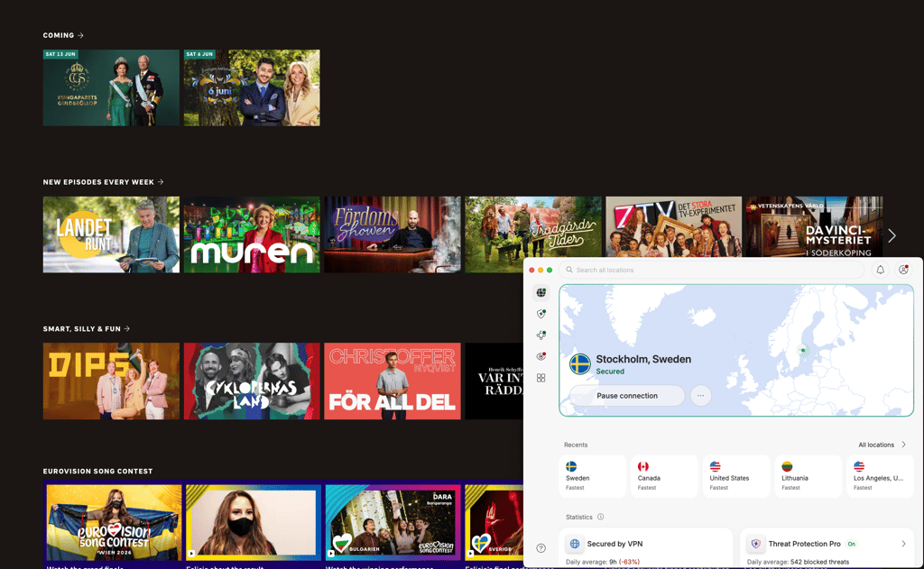Click Daily average 9h statistic text
The width and height of the screenshot is (924, 569).
pyautogui.click(x=603, y=562)
